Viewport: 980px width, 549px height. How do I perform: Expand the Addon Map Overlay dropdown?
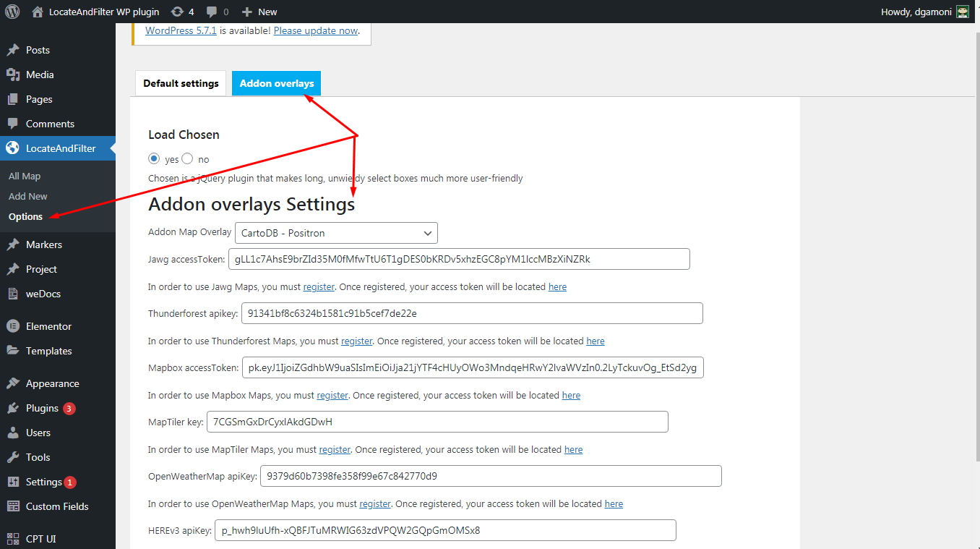pos(336,233)
